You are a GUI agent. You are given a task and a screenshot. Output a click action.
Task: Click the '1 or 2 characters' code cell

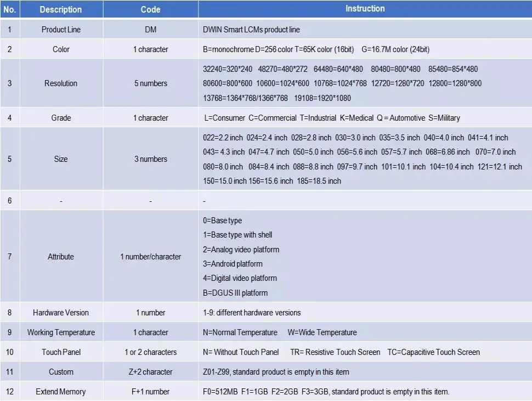coord(151,352)
